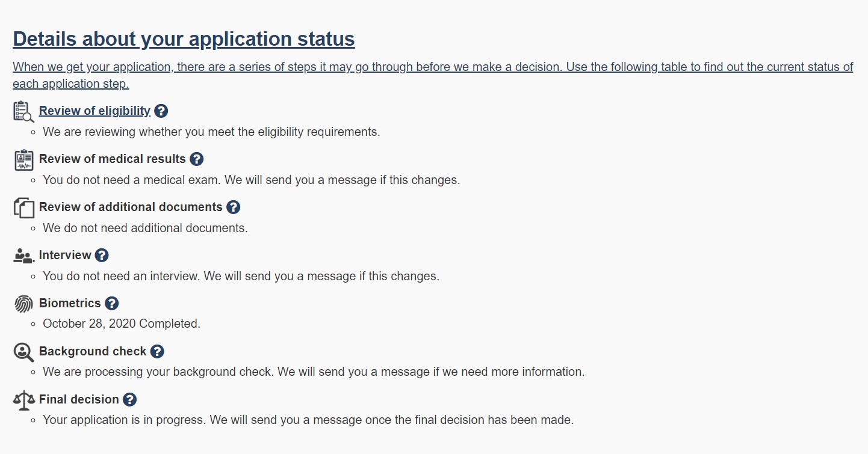The width and height of the screenshot is (868, 454).
Task: Select the Background check heading text
Action: coord(93,351)
